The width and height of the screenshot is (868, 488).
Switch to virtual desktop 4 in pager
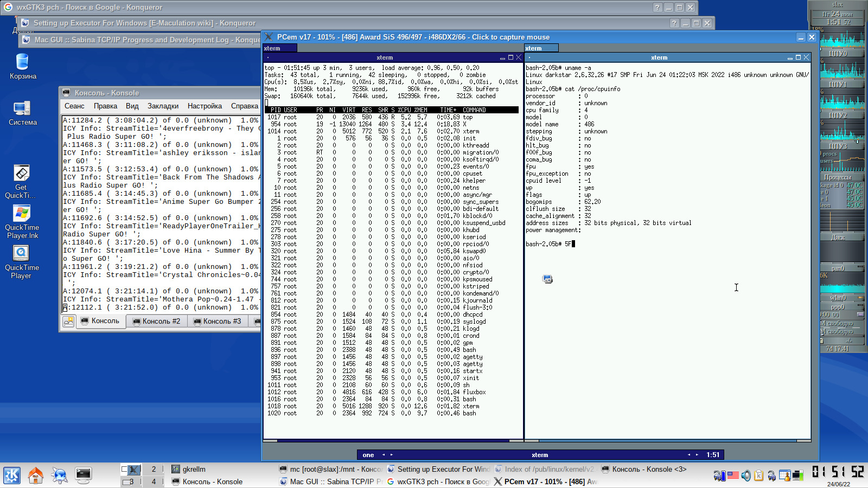pyautogui.click(x=154, y=481)
